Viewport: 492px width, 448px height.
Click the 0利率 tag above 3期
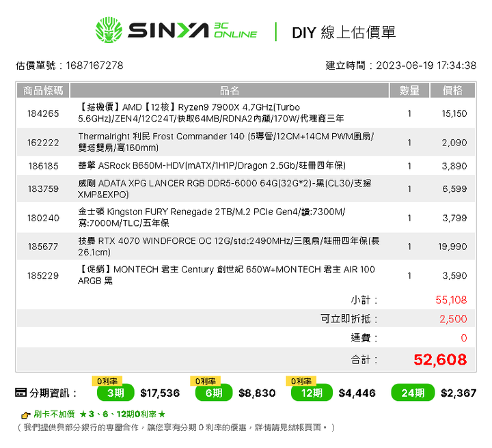coord(107,381)
